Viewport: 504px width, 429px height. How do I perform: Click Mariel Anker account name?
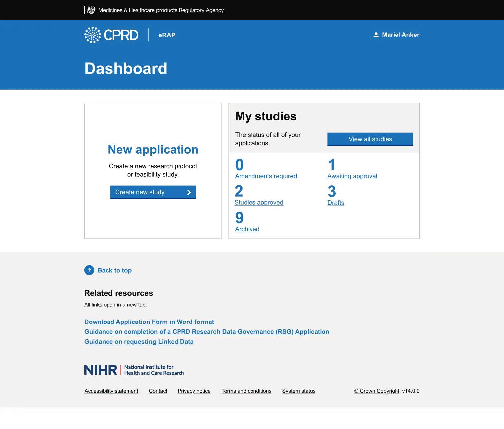point(400,35)
